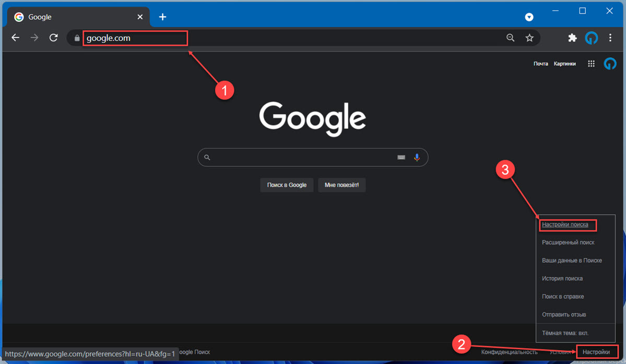The width and height of the screenshot is (626, 364).
Task: Click the voice search microphone icon
Action: pyautogui.click(x=417, y=157)
